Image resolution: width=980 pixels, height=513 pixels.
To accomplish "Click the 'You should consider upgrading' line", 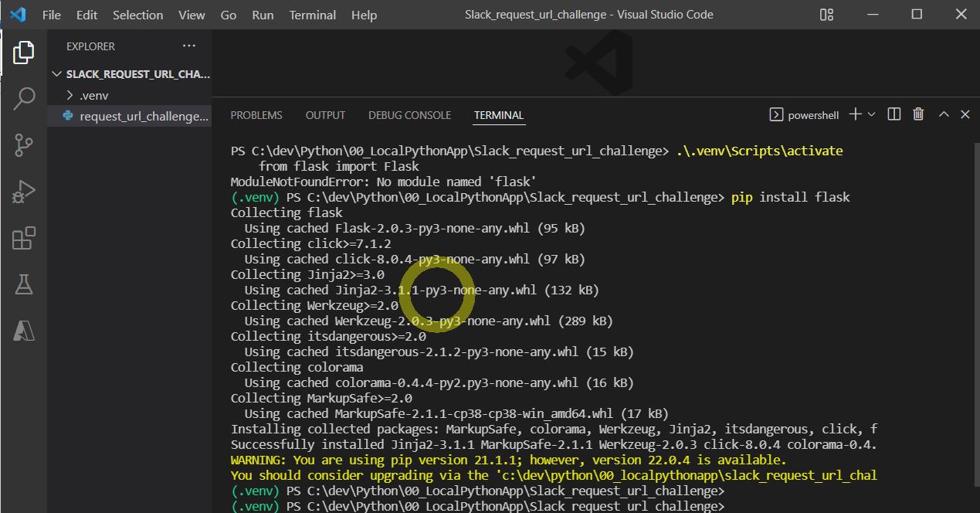I will [x=554, y=475].
